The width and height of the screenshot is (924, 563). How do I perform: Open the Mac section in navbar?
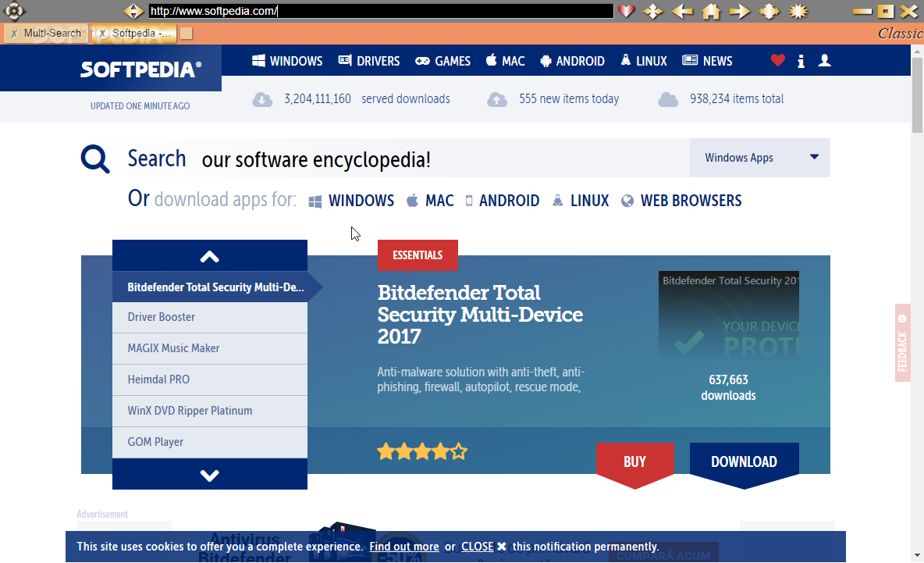[x=505, y=61]
